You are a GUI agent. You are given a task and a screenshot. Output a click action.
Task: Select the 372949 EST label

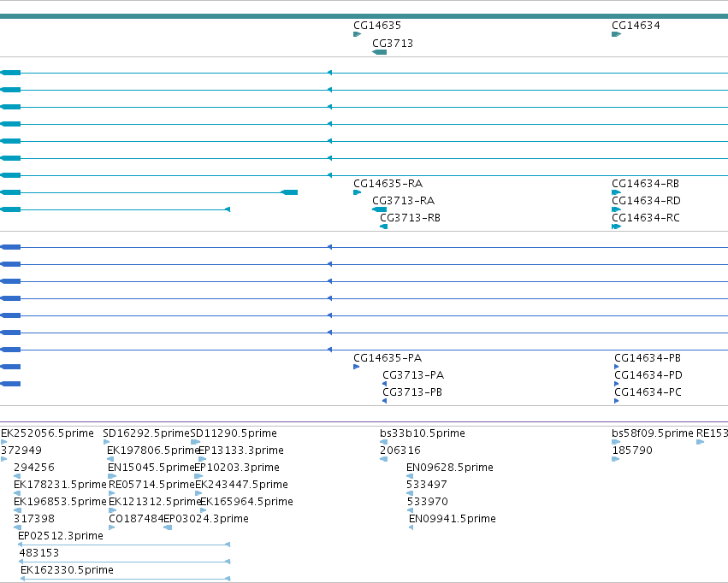tap(21, 450)
